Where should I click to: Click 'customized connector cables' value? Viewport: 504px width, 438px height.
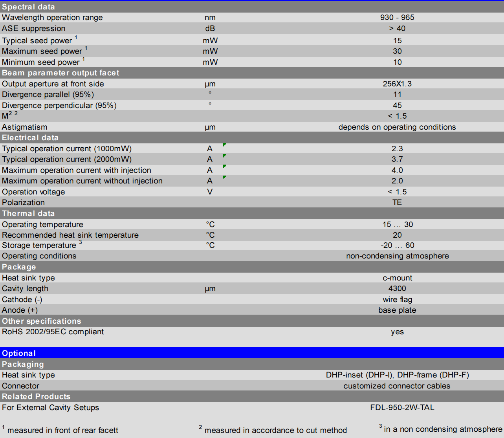[397, 386]
